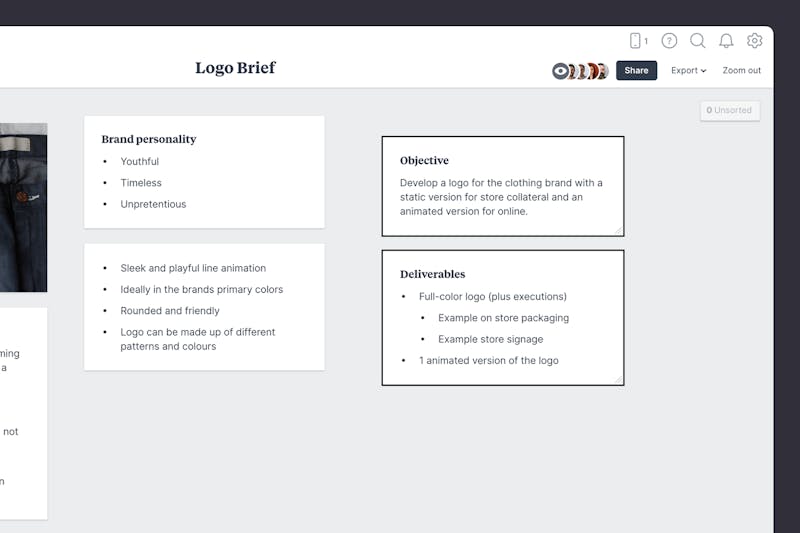Screen dimensions: 800x533
Task: Click the Logo Brief board title
Action: tap(235, 68)
